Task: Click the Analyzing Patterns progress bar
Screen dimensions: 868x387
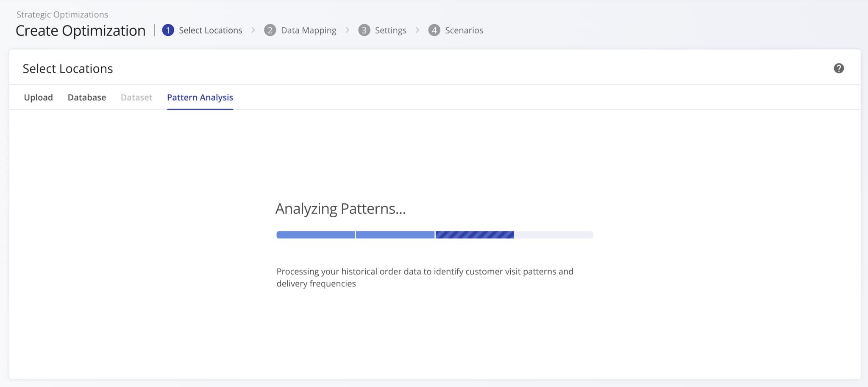Action: [x=434, y=235]
